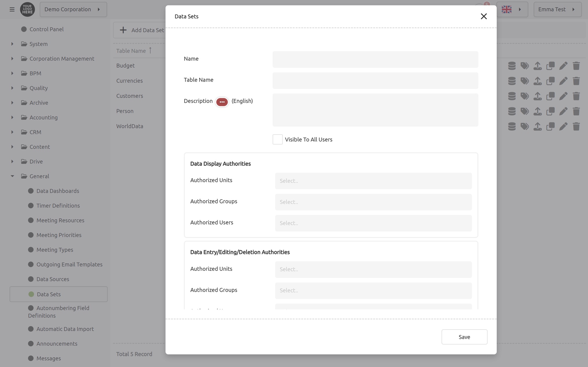588x367 pixels.
Task: Open the Emma Test user menu
Action: pos(557,9)
